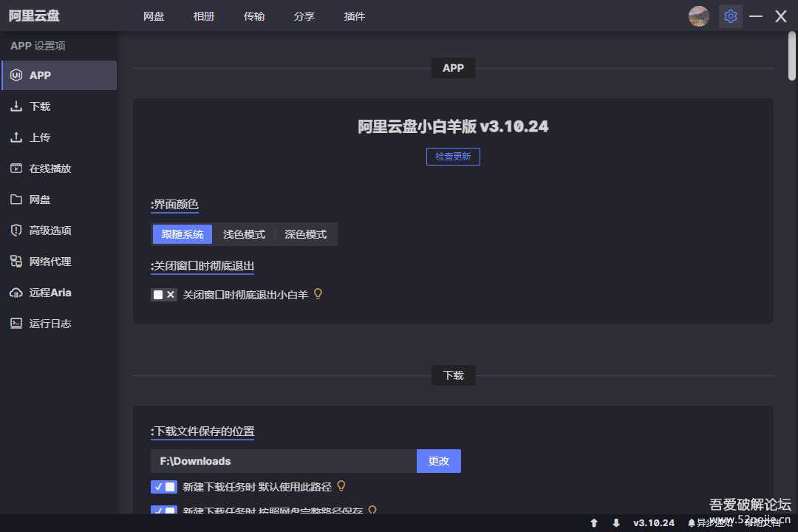Click the :下载文件保存的位置 setting heading

pyautogui.click(x=202, y=432)
